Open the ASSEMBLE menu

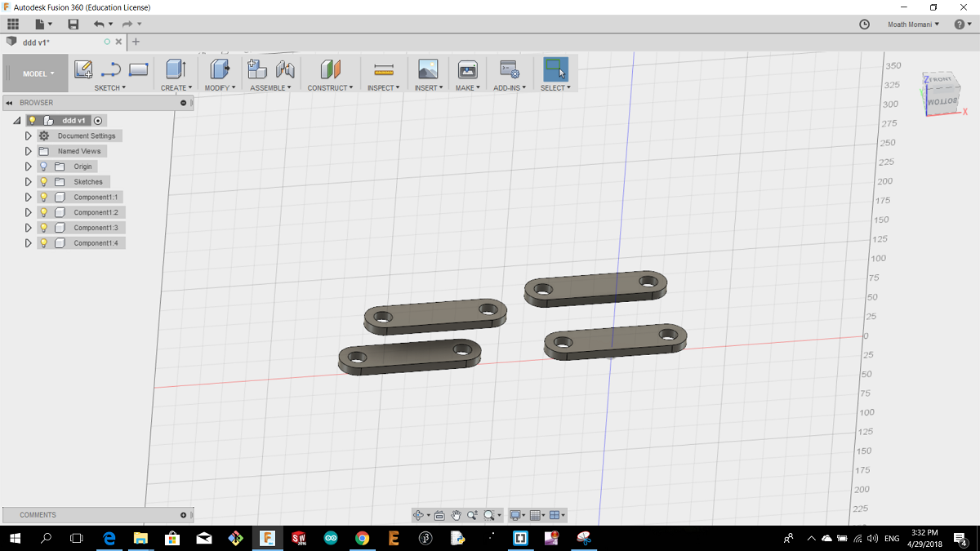(270, 87)
